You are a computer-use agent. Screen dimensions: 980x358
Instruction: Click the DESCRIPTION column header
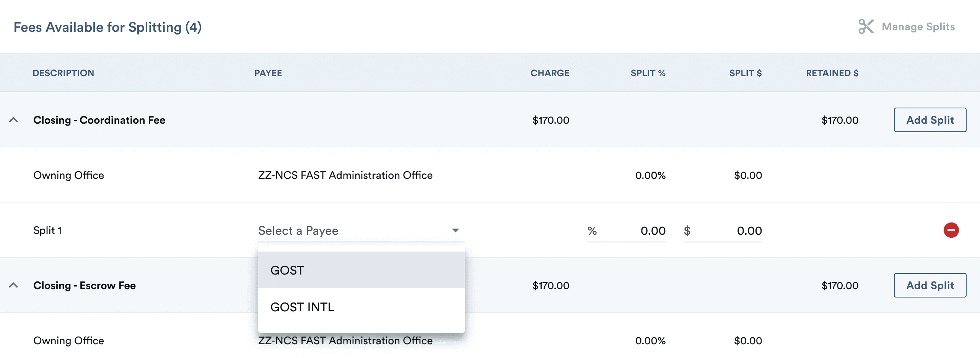pos(63,73)
